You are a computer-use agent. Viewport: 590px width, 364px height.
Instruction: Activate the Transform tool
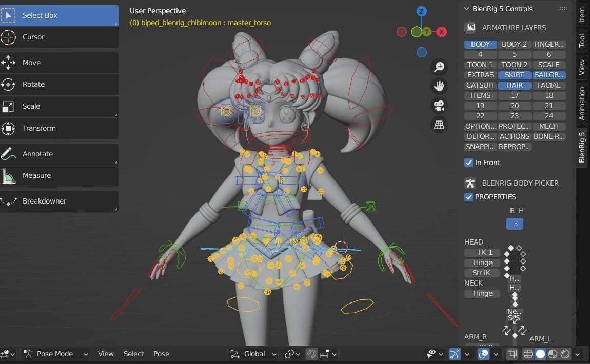(59, 128)
